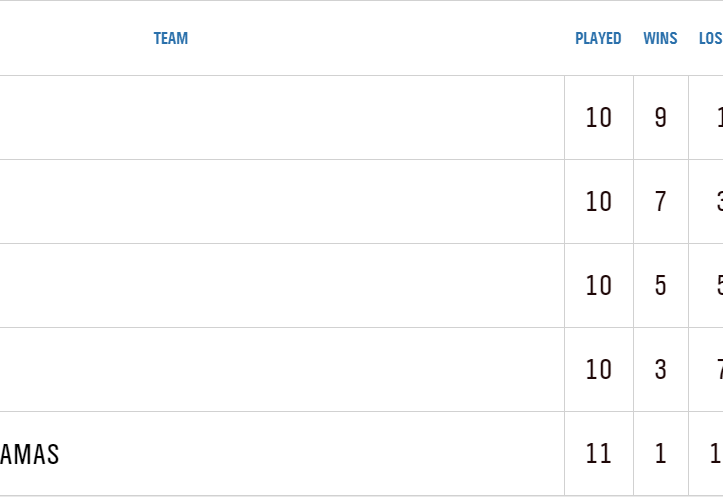Select the wins cell showing 3
723x497 pixels.
(660, 369)
